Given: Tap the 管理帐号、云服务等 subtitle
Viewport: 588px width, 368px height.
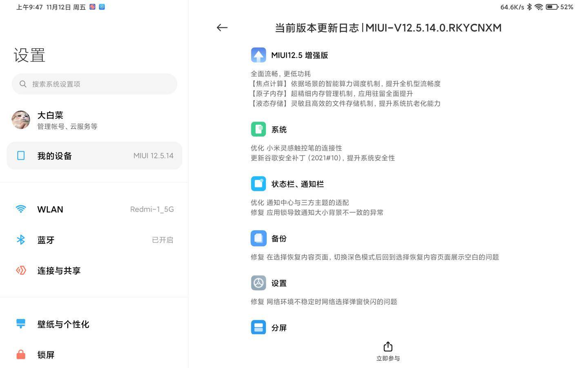Looking at the screenshot, I should coord(67,126).
